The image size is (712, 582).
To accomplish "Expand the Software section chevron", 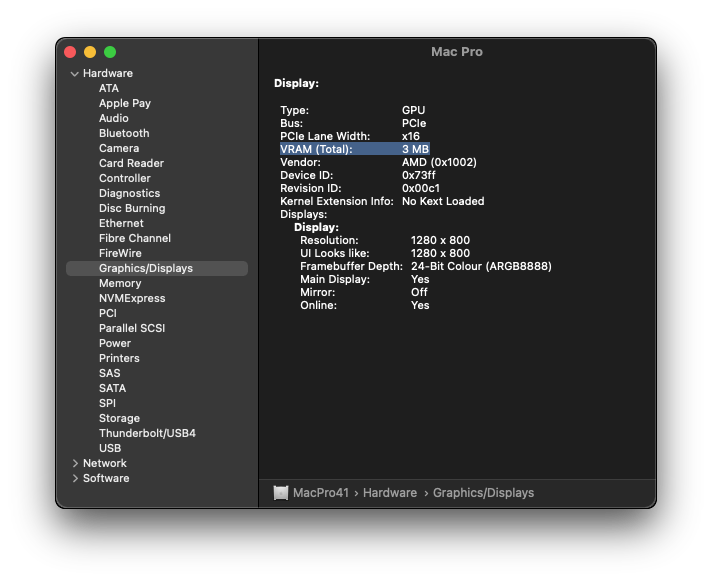I will pyautogui.click(x=75, y=478).
